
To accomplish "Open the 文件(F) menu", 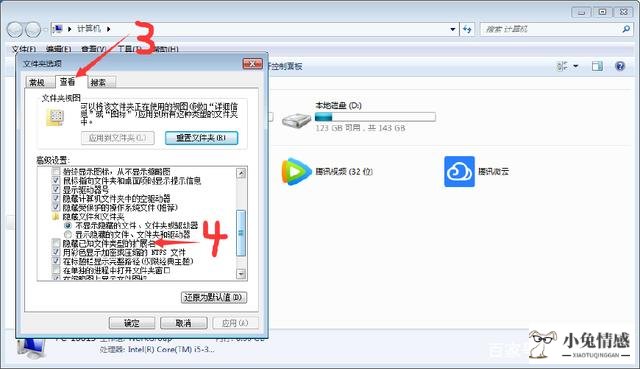I will pos(24,49).
